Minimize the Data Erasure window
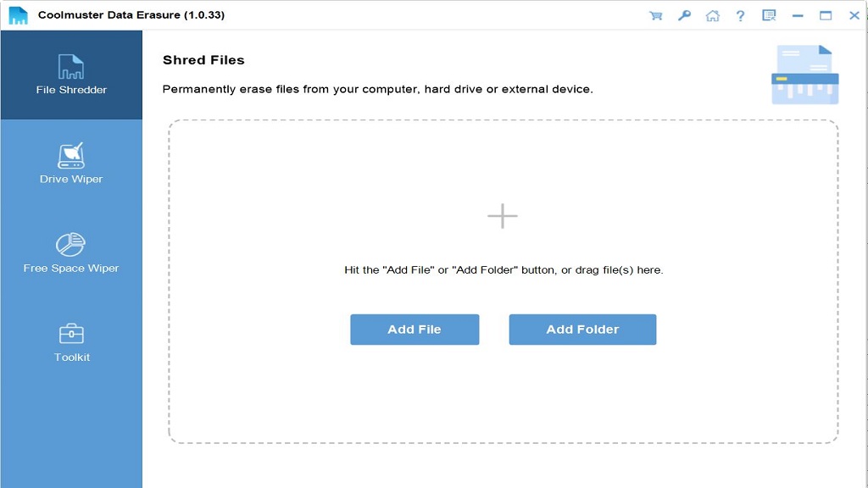This screenshot has width=868, height=488. [x=798, y=15]
